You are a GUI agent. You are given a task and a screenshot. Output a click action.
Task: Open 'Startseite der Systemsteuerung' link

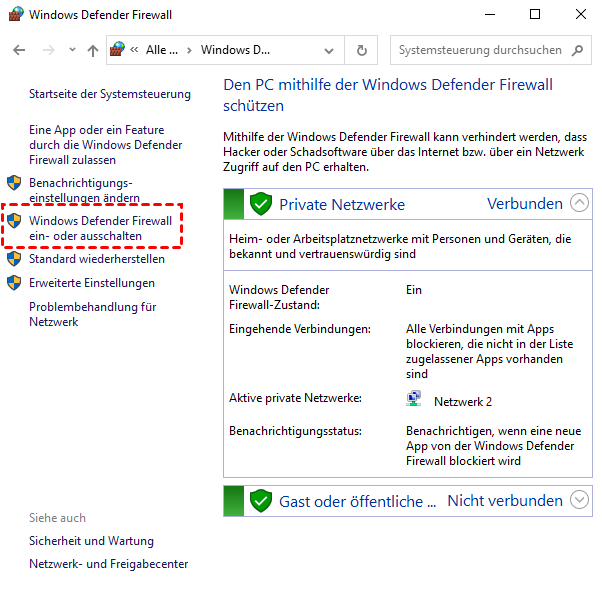click(110, 94)
